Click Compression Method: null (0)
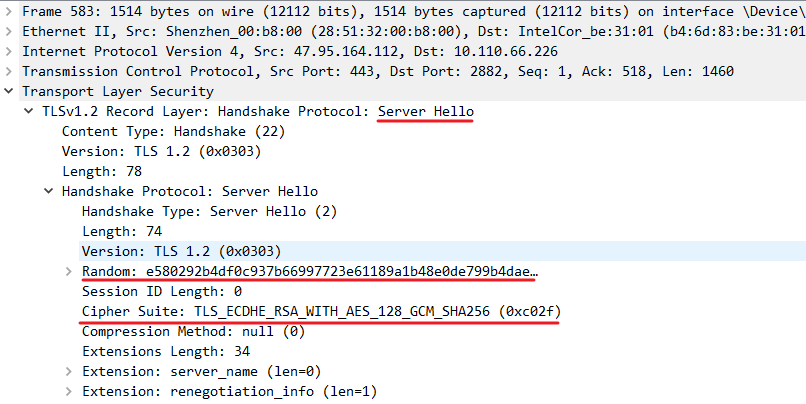The width and height of the screenshot is (806, 404). (193, 331)
